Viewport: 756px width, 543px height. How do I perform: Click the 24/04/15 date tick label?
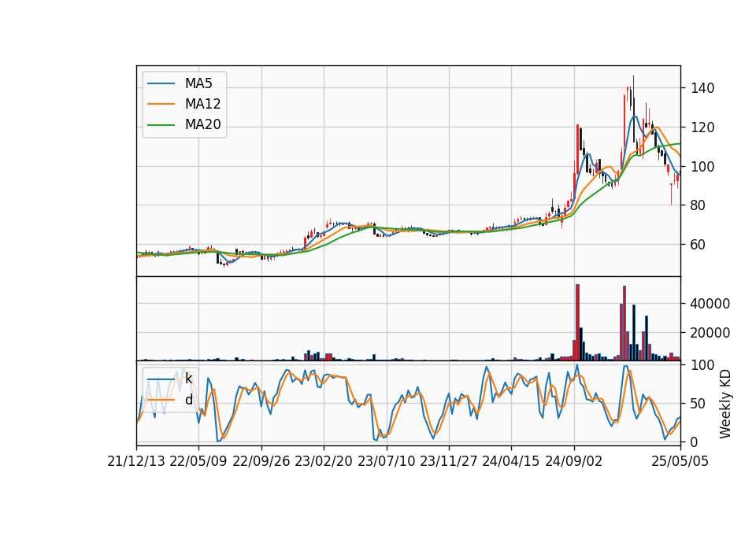511,461
